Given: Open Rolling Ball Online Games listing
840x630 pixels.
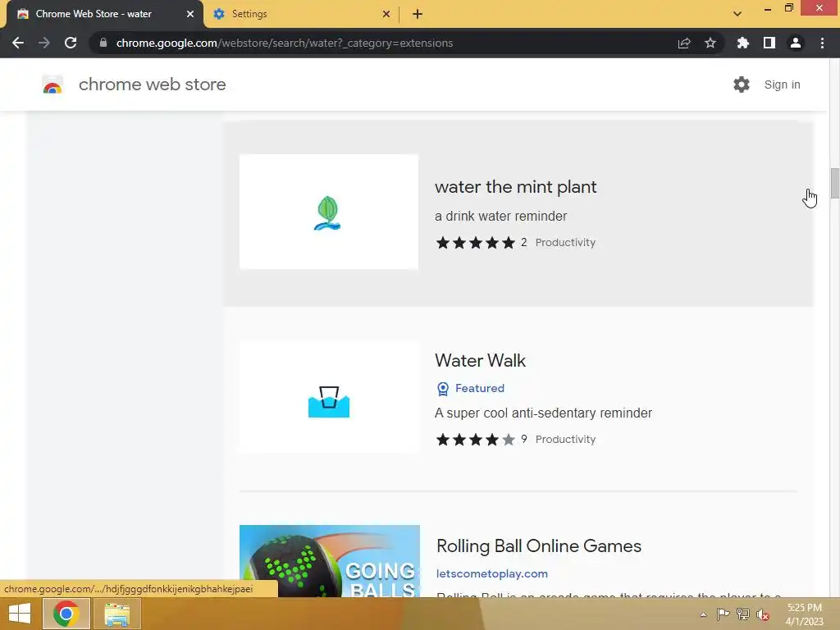Looking at the screenshot, I should 538,546.
